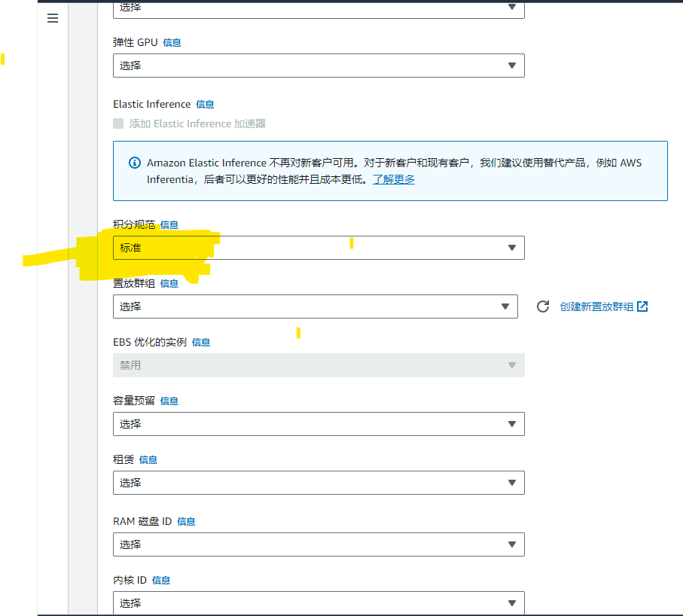Expand the 弹性 GPU dropdown
Image resolution: width=683 pixels, height=616 pixels.
pos(319,66)
